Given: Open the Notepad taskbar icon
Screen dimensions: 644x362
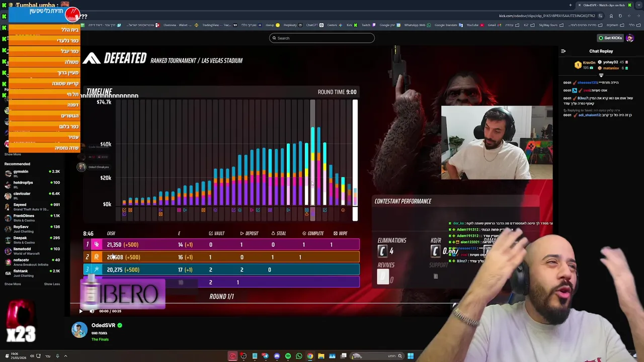Looking at the screenshot, I should click(x=255, y=356).
